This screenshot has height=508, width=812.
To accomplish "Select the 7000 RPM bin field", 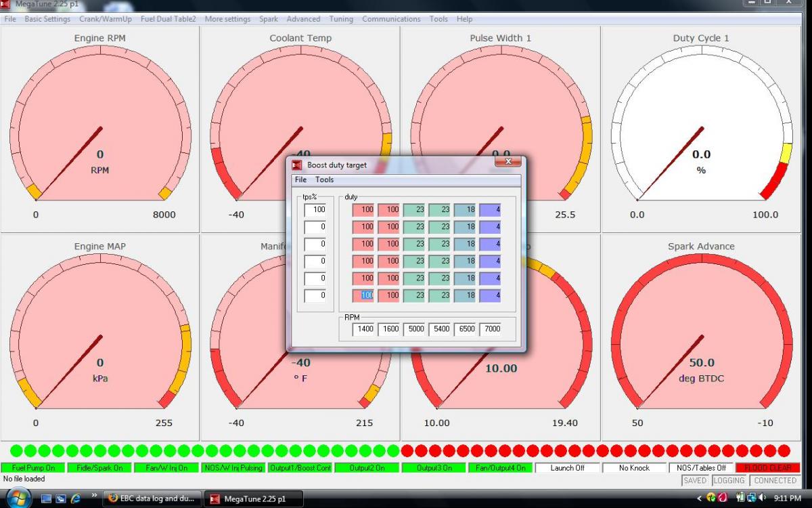I will 491,330.
